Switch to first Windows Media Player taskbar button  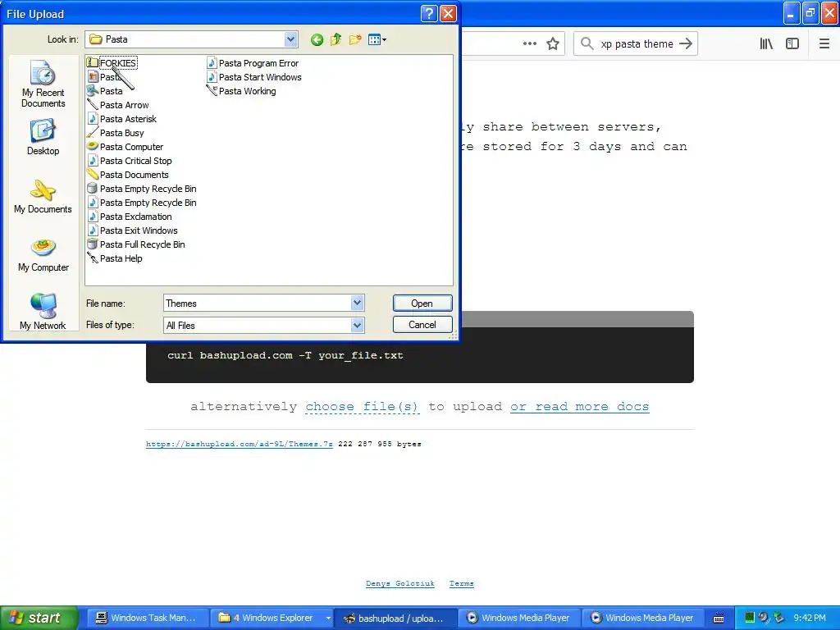coord(519,618)
